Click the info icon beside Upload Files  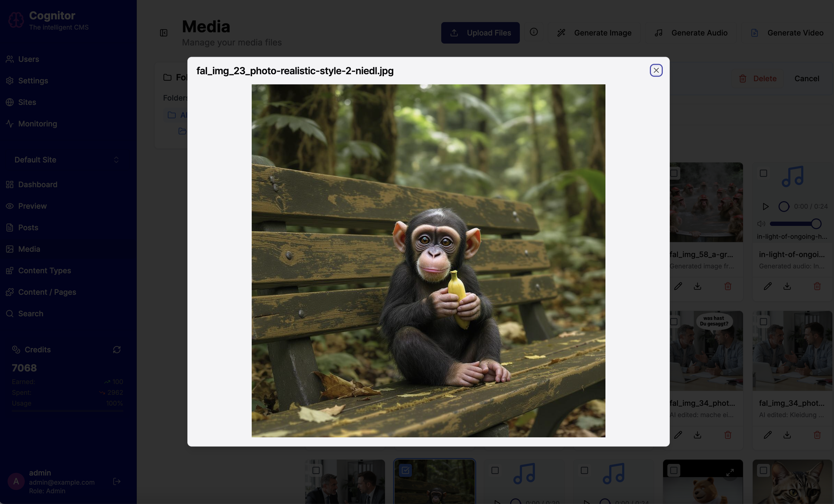(534, 32)
